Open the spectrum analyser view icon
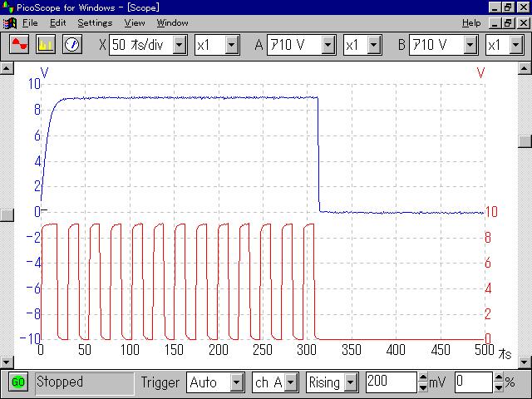 [x=46, y=44]
